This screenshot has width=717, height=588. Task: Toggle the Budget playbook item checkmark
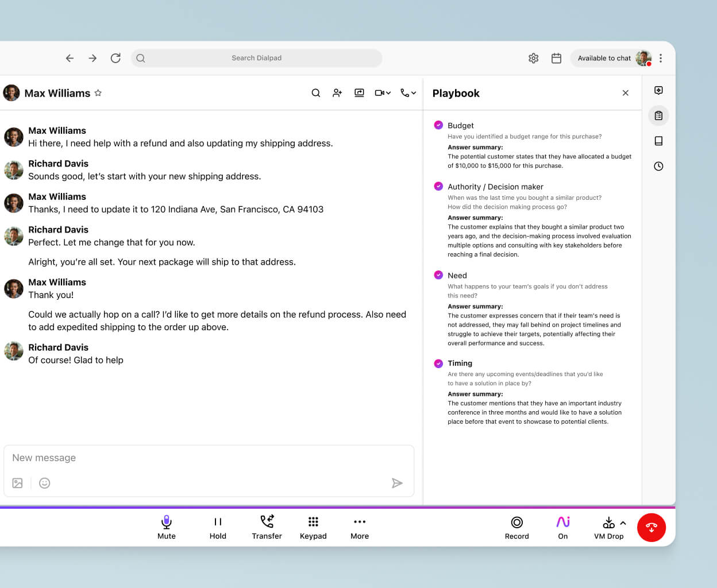pyautogui.click(x=438, y=125)
